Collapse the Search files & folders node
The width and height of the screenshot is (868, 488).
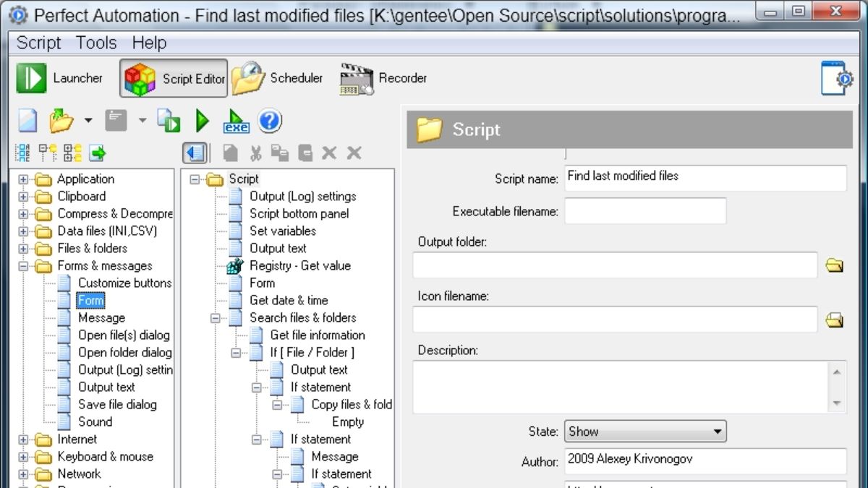(216, 317)
